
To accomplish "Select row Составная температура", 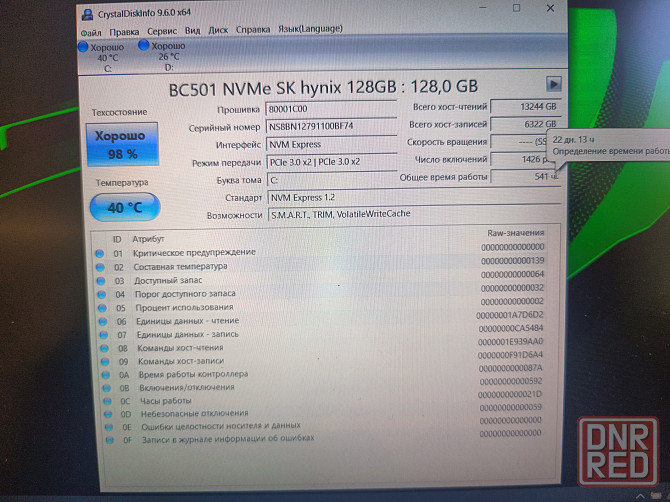I will [x=320, y=264].
